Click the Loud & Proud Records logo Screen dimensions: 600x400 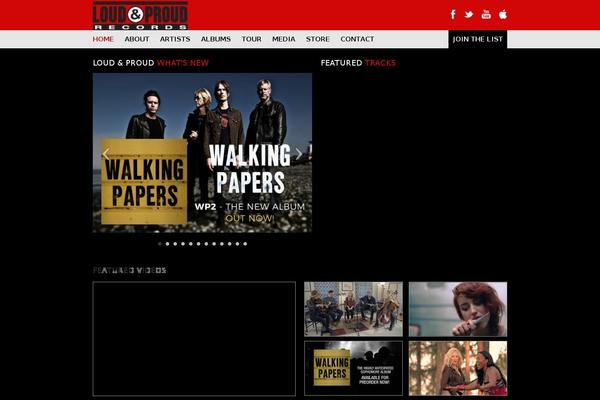(140, 15)
